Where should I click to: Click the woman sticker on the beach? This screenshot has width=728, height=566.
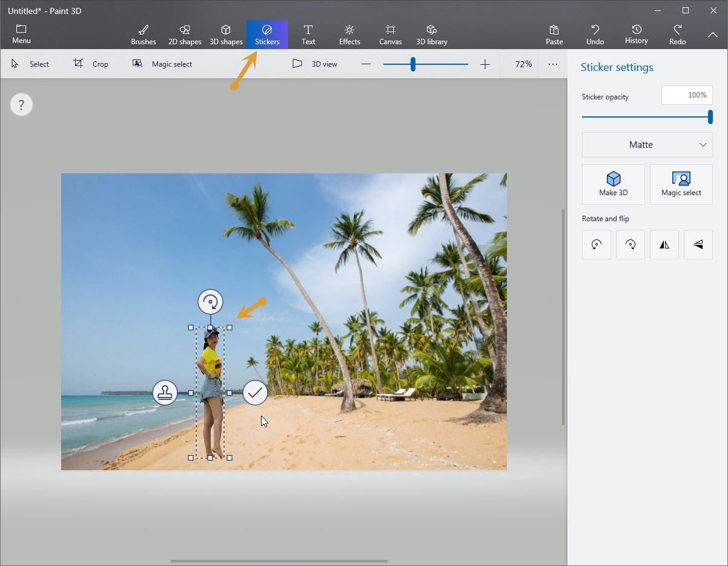210,393
